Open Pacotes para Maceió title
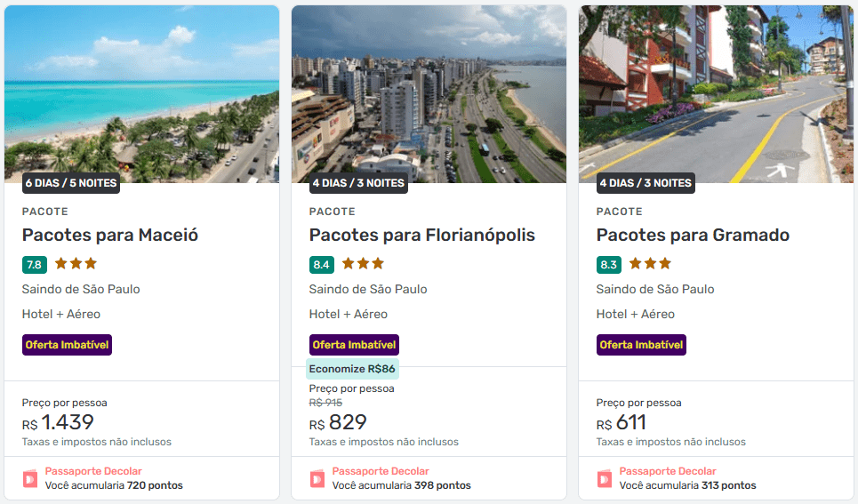The height and width of the screenshot is (504, 858). click(x=110, y=236)
